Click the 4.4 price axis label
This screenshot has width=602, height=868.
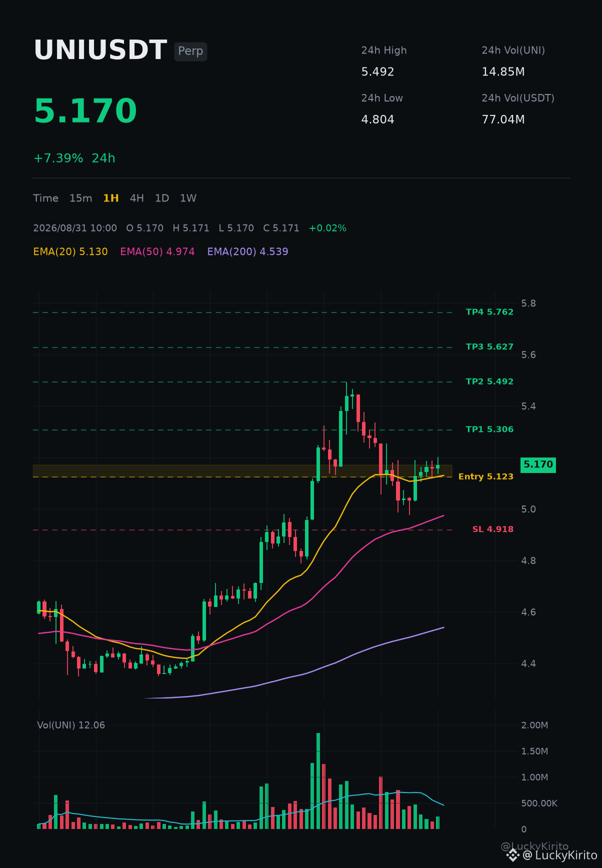click(x=528, y=663)
